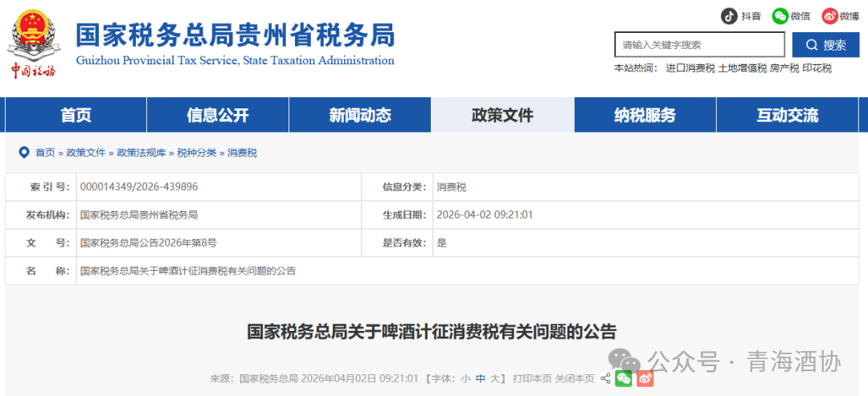Set font size to medium (中)

(481, 378)
